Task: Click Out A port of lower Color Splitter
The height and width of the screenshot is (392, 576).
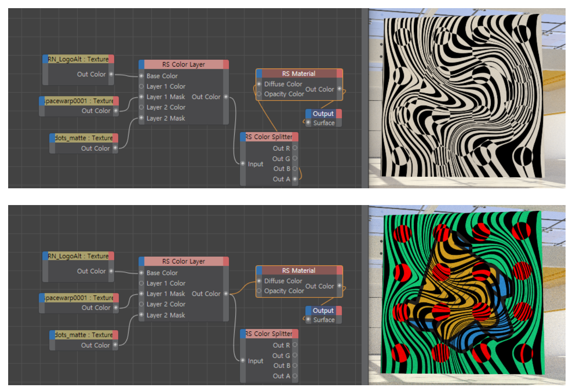Action: [295, 376]
